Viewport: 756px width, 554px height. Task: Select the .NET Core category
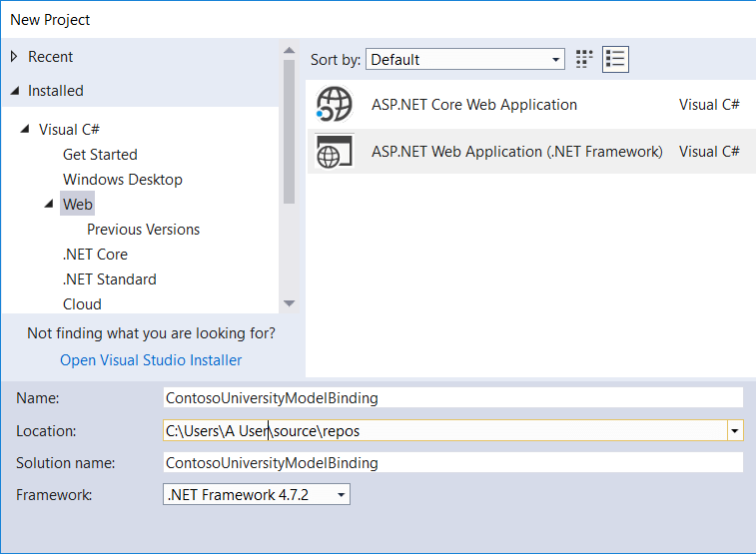coord(95,255)
